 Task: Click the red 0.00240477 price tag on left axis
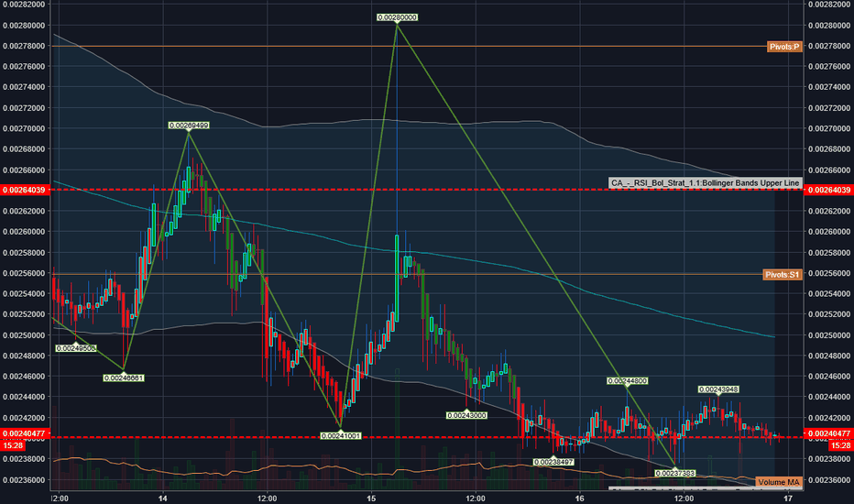[x=25, y=433]
